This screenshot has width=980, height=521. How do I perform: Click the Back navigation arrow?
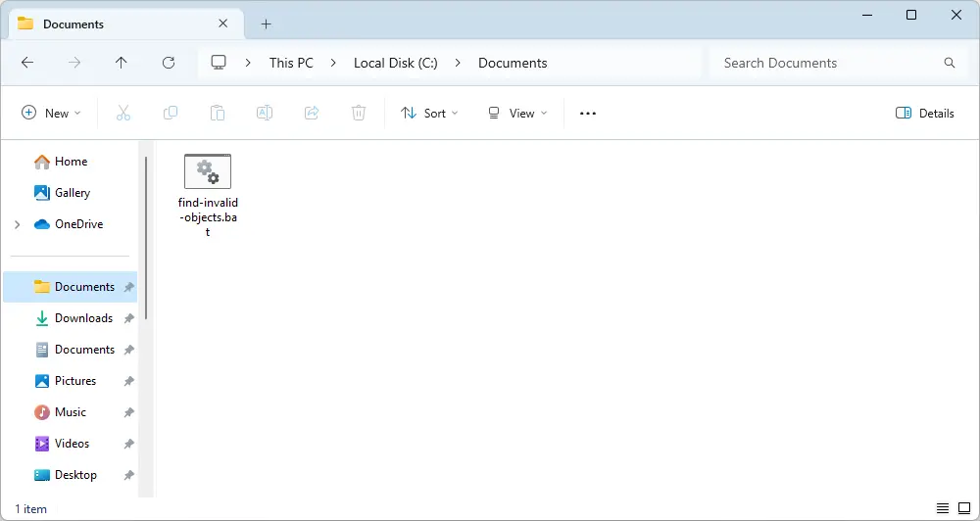click(x=27, y=63)
